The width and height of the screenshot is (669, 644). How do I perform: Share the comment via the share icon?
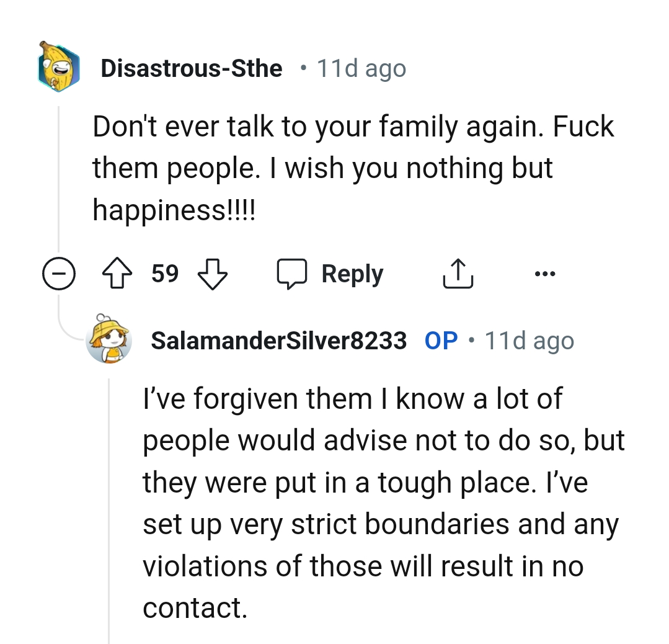pos(458,273)
